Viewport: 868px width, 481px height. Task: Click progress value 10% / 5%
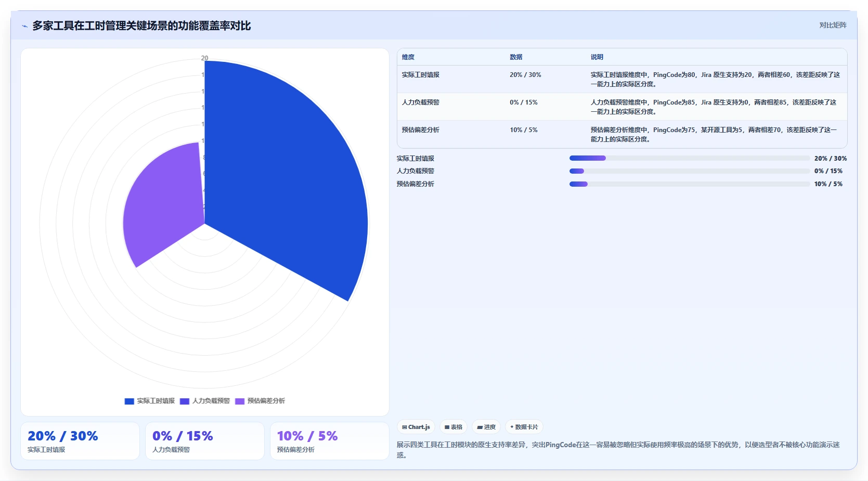(x=828, y=184)
